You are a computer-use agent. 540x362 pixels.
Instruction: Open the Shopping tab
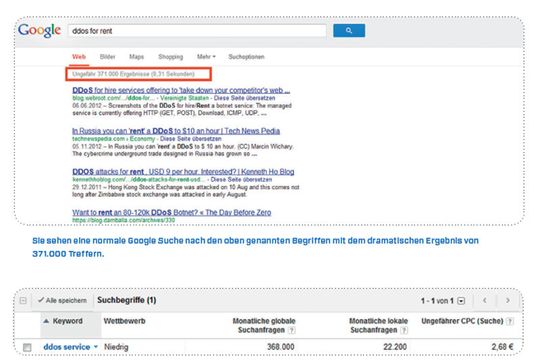(170, 57)
